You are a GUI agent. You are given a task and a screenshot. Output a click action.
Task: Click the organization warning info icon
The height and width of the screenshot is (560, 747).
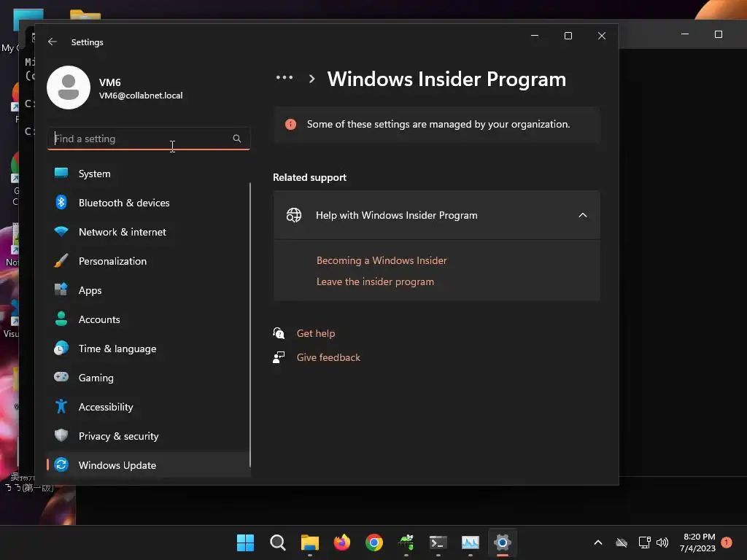coord(290,124)
